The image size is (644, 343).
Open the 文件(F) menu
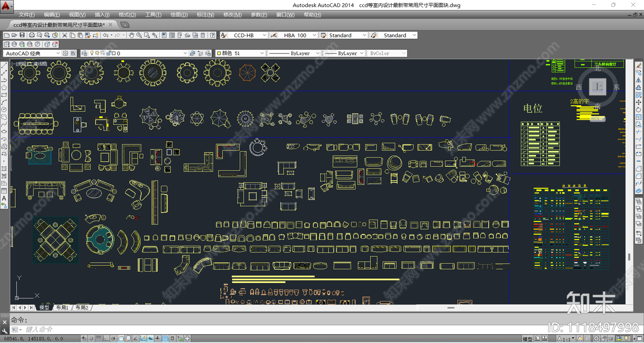27,14
